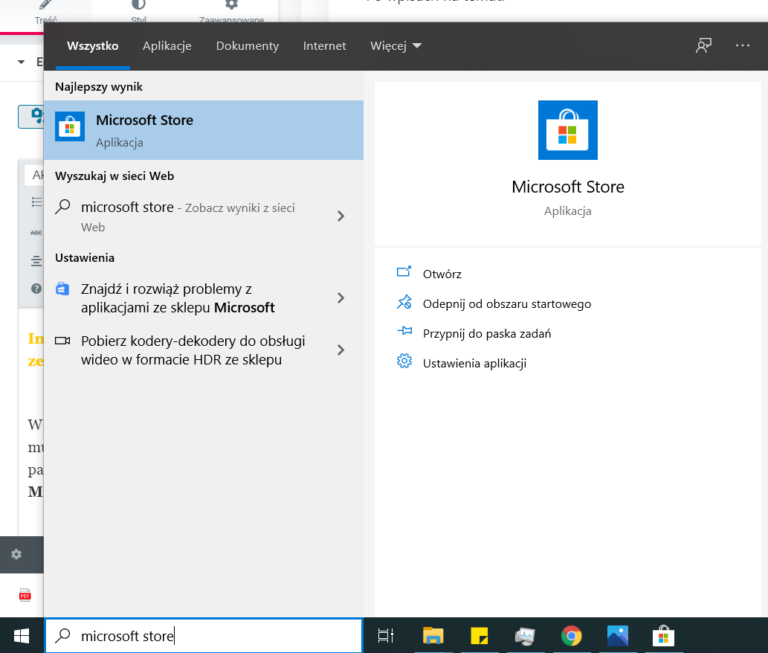Open the Windows Start button
The image size is (768, 653).
[x=22, y=636]
